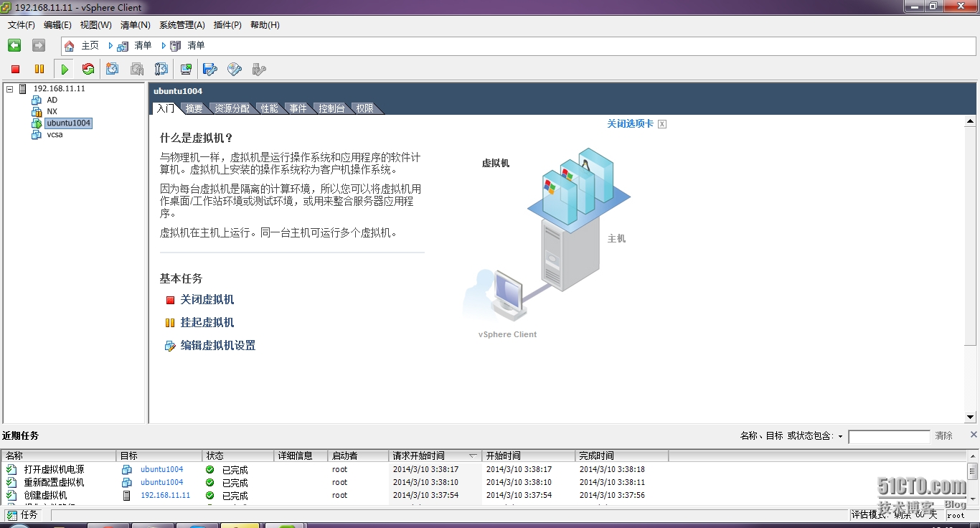Click the 关闭虚拟机 task link
The image size is (980, 528).
click(207, 300)
